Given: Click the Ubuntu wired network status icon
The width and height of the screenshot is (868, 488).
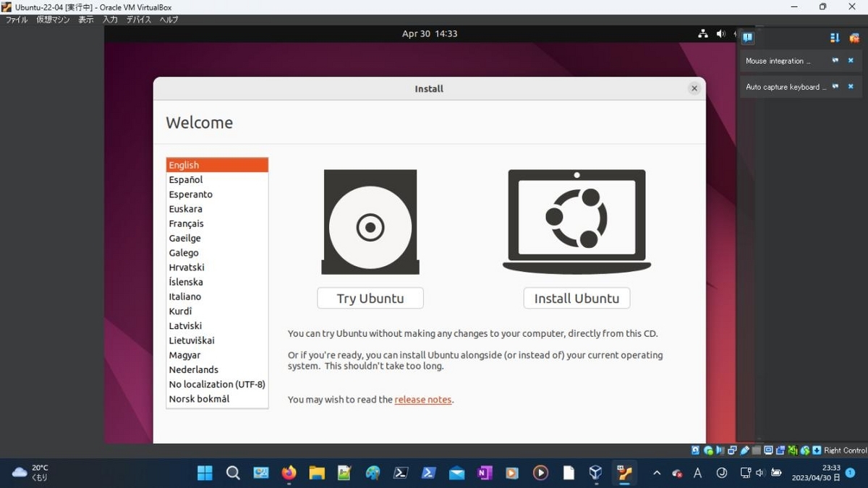Looking at the screenshot, I should (702, 33).
